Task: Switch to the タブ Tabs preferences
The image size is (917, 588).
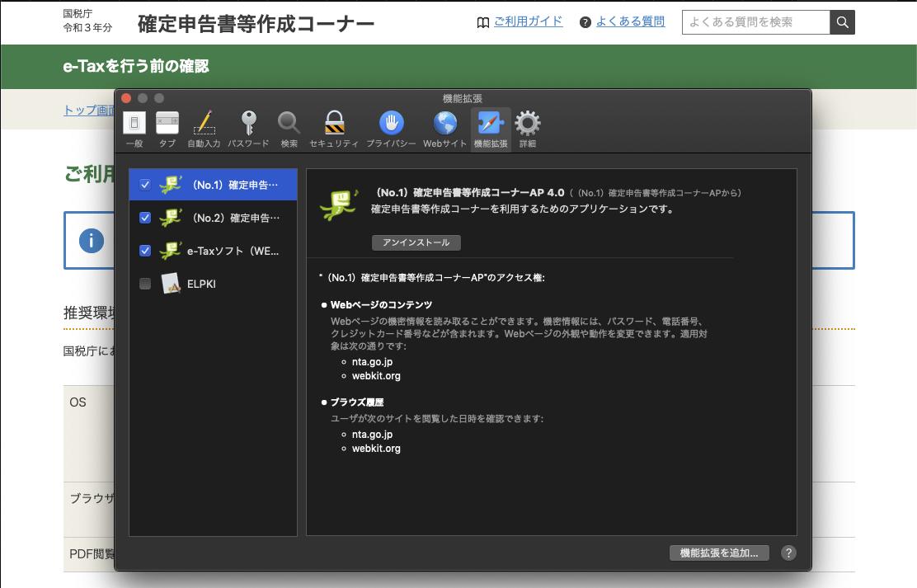Action: click(167, 129)
